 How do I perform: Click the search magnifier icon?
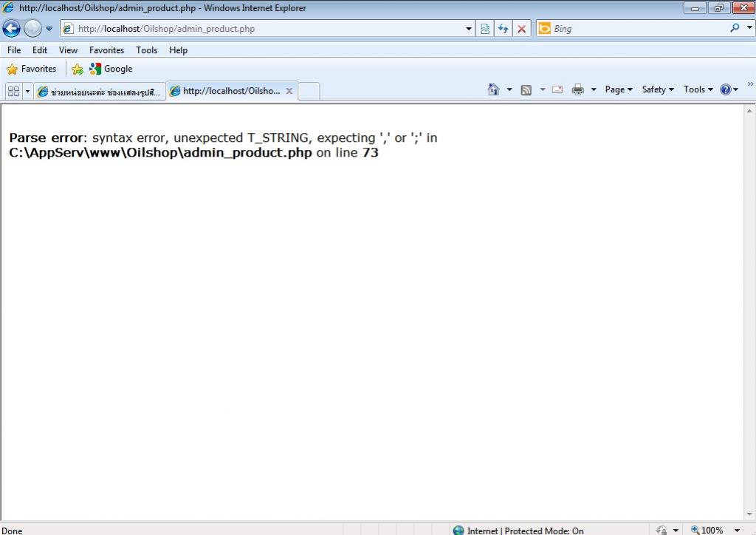(x=735, y=29)
